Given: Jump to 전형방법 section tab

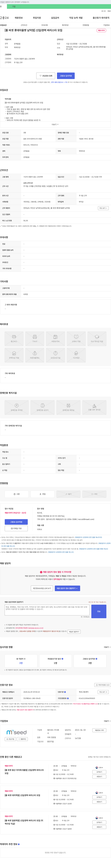Looking at the screenshot, I should (x=86, y=25).
